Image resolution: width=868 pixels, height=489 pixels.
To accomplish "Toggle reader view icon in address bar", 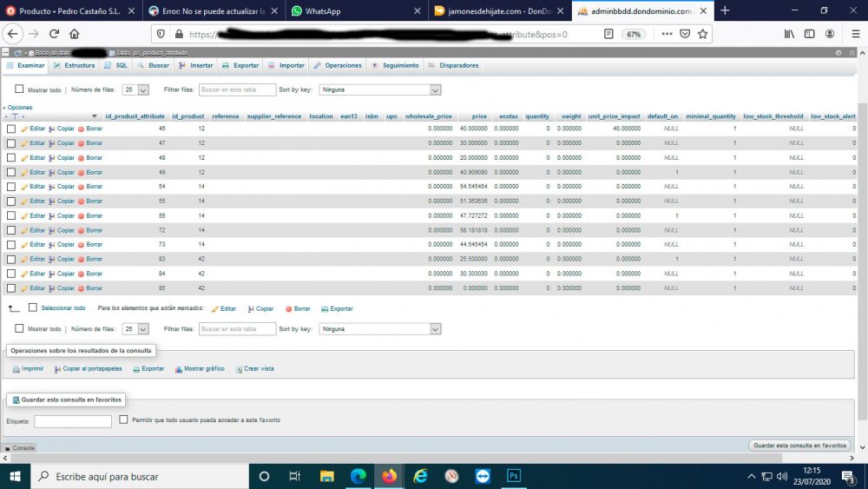I will pyautogui.click(x=608, y=34).
